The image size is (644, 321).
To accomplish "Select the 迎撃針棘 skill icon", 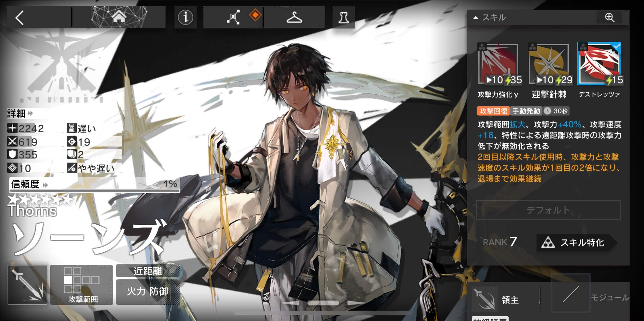I will click(549, 64).
